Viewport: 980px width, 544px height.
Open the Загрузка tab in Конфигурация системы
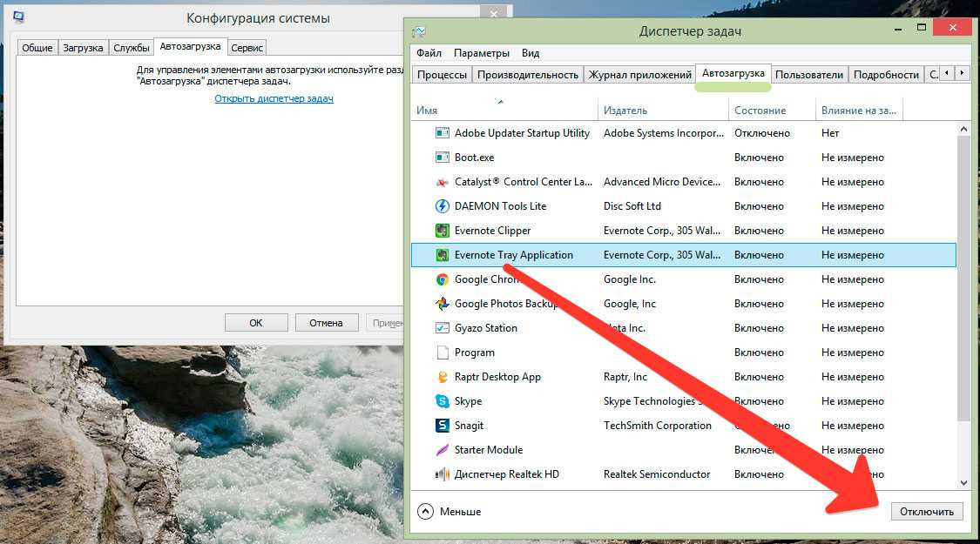[83, 48]
